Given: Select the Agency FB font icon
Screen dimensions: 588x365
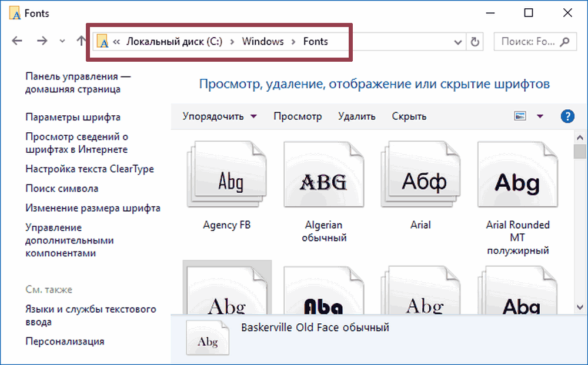Looking at the screenshot, I should (x=227, y=178).
